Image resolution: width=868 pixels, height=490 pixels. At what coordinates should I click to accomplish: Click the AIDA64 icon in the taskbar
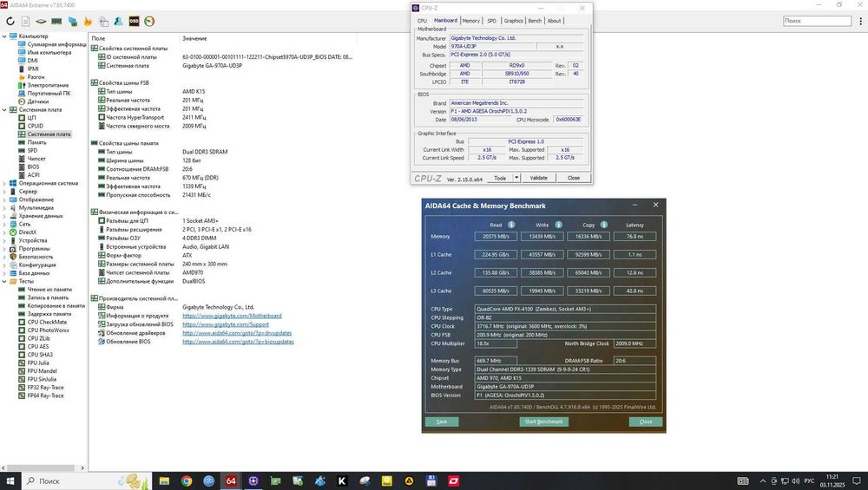[x=231, y=480]
